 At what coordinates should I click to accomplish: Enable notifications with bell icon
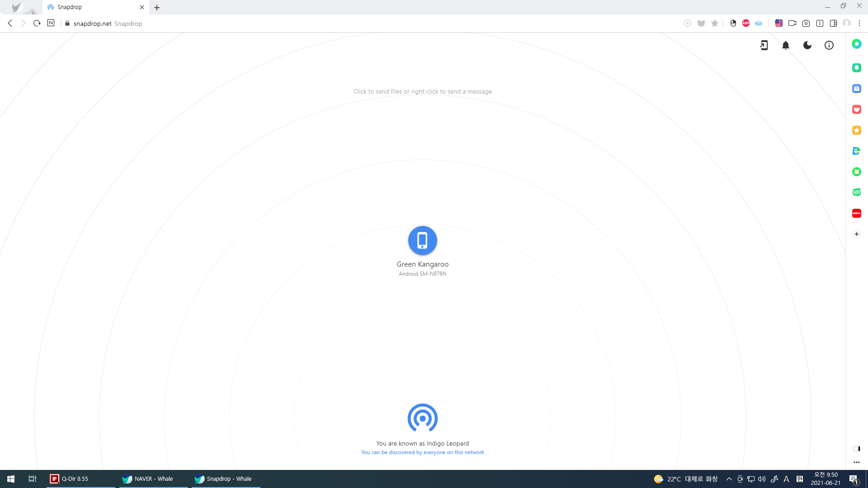pos(786,45)
